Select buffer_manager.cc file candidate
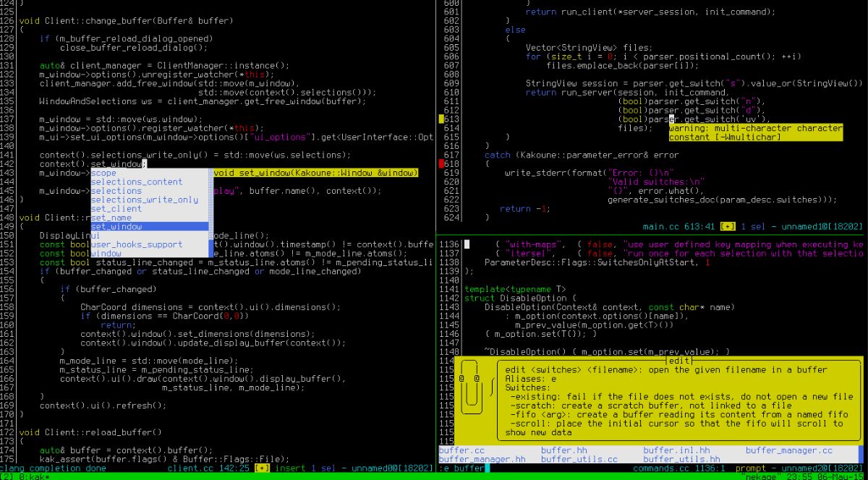The width and height of the screenshot is (868, 480). click(789, 450)
